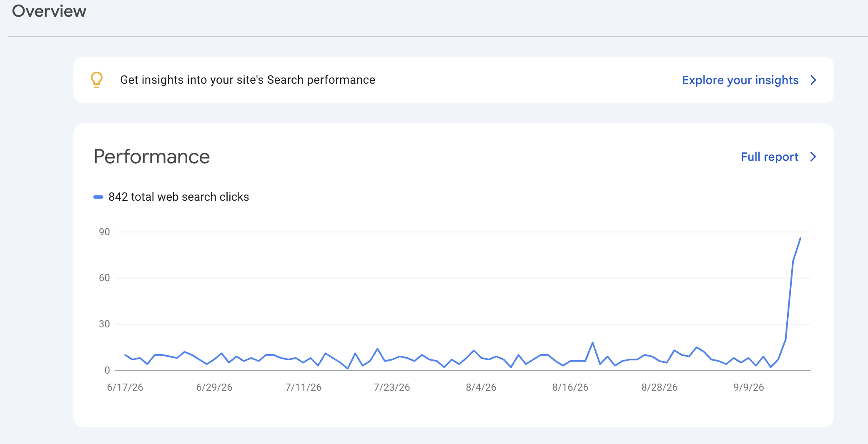
Task: Click the small spike above the 8/16/26 label
Action: (592, 343)
